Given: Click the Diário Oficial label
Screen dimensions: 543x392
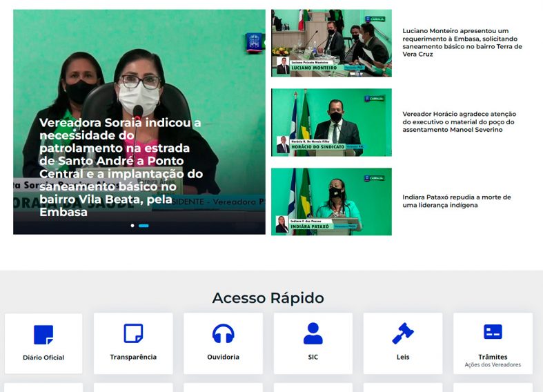Looking at the screenshot, I should [43, 357].
